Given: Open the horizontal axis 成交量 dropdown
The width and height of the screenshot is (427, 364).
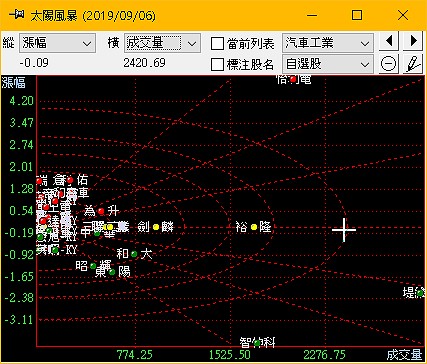Looking at the screenshot, I should pyautogui.click(x=163, y=43).
